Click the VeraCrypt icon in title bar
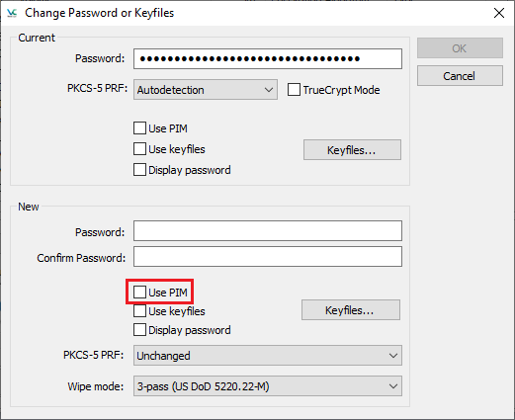 pyautogui.click(x=12, y=13)
